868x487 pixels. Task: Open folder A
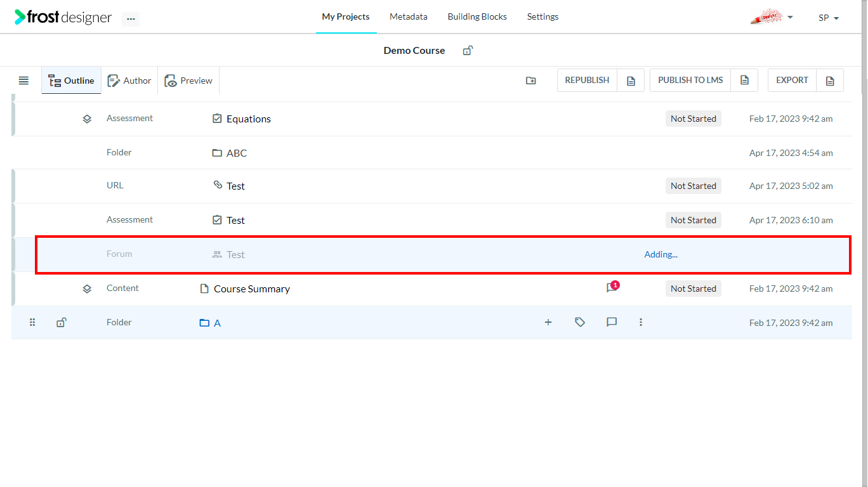tap(217, 323)
